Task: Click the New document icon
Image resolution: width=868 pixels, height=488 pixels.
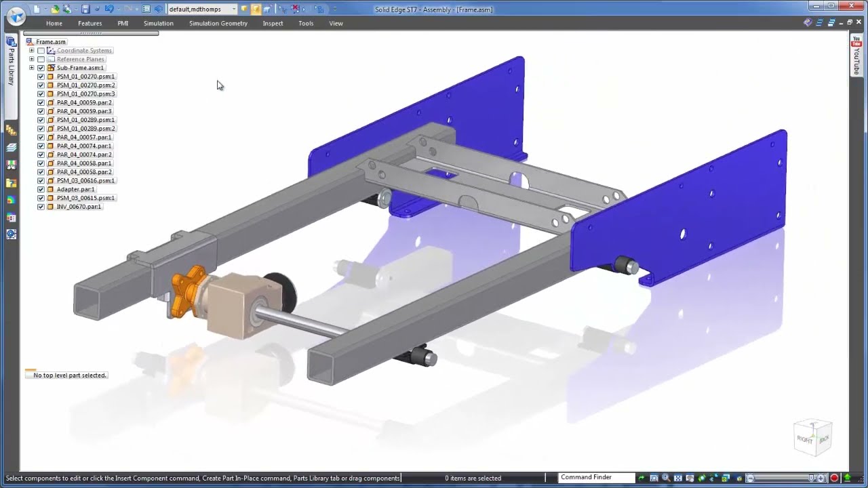Action: 37,9
